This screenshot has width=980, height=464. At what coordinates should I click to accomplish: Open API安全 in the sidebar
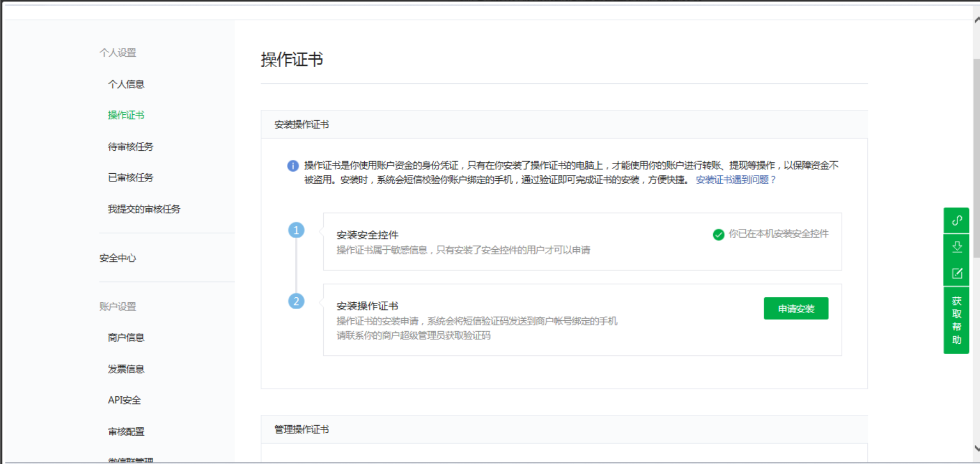(x=125, y=400)
